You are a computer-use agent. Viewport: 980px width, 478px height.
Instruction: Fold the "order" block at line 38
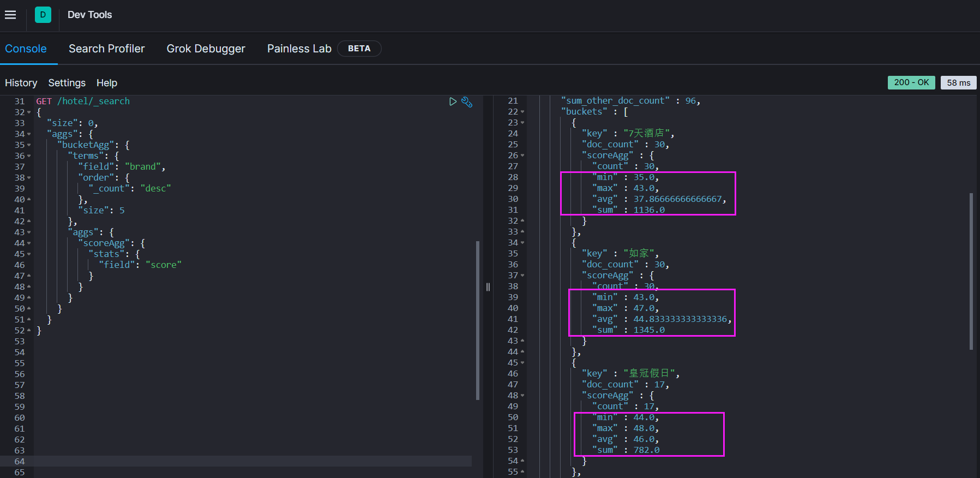tap(29, 178)
